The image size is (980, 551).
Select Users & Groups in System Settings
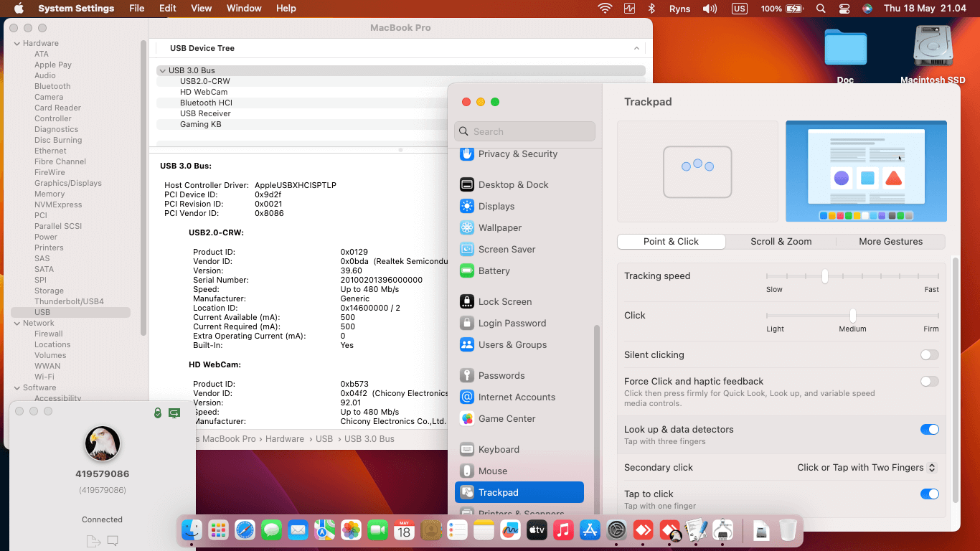[511, 345]
